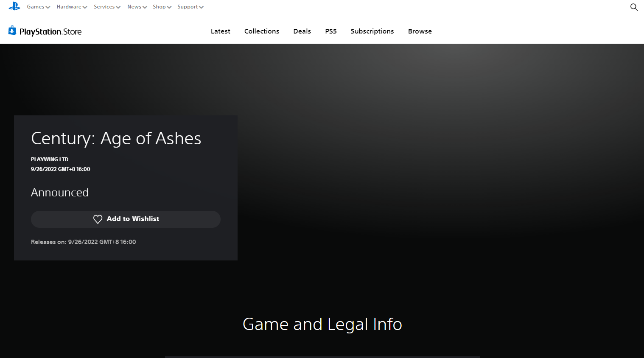Expand the Services dropdown menu
Viewport: 644px width, 358px height.
tap(107, 7)
